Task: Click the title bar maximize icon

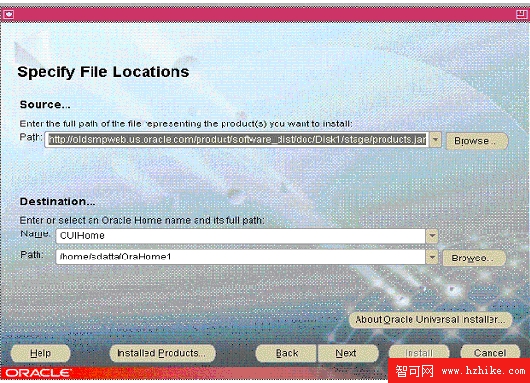Action: [x=522, y=14]
